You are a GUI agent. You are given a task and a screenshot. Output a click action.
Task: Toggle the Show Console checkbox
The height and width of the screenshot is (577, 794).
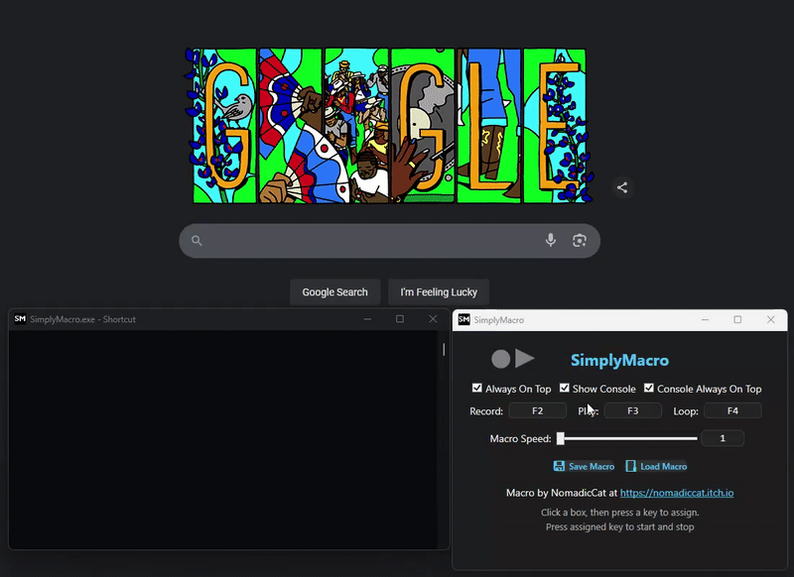(564, 388)
